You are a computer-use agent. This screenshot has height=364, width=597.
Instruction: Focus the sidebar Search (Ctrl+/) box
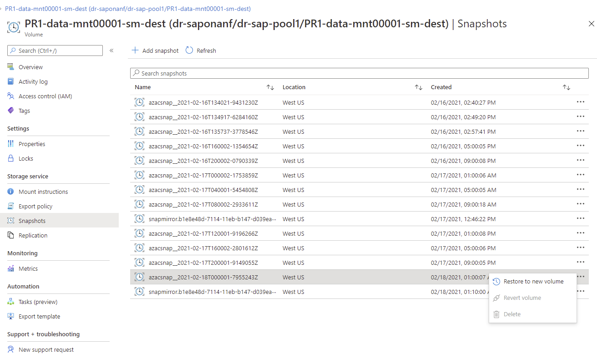55,51
